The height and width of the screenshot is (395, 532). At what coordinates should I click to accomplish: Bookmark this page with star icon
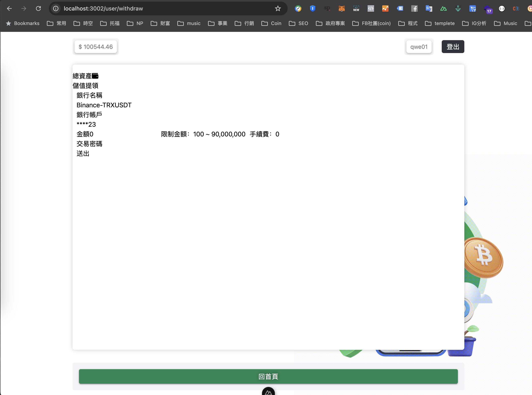[x=278, y=9]
